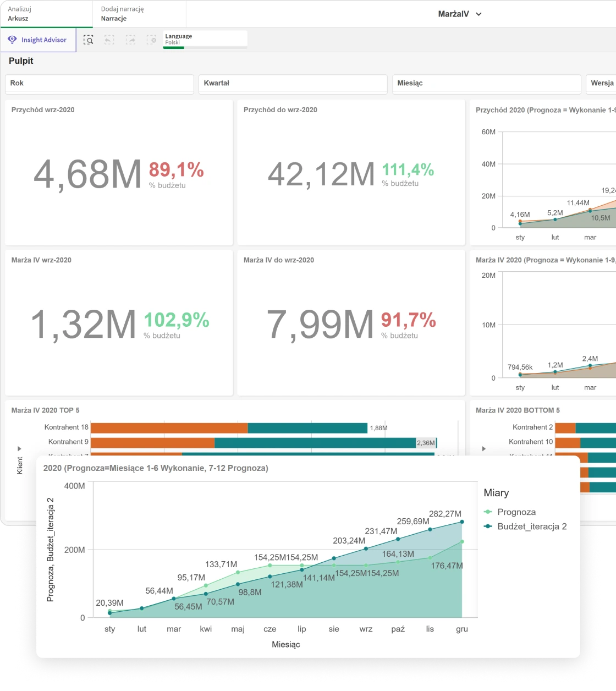The height and width of the screenshot is (691, 616).
Task: Click the 282,27M data point for gru
Action: coord(462,522)
